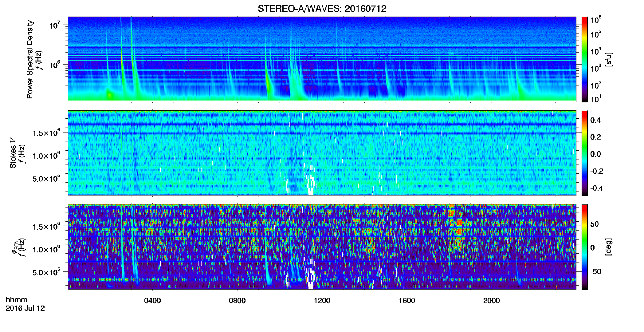Image resolution: width=644 pixels, height=332 pixels.
Task: Click the 2016 Jul 12 date label
Action: pyautogui.click(x=25, y=308)
